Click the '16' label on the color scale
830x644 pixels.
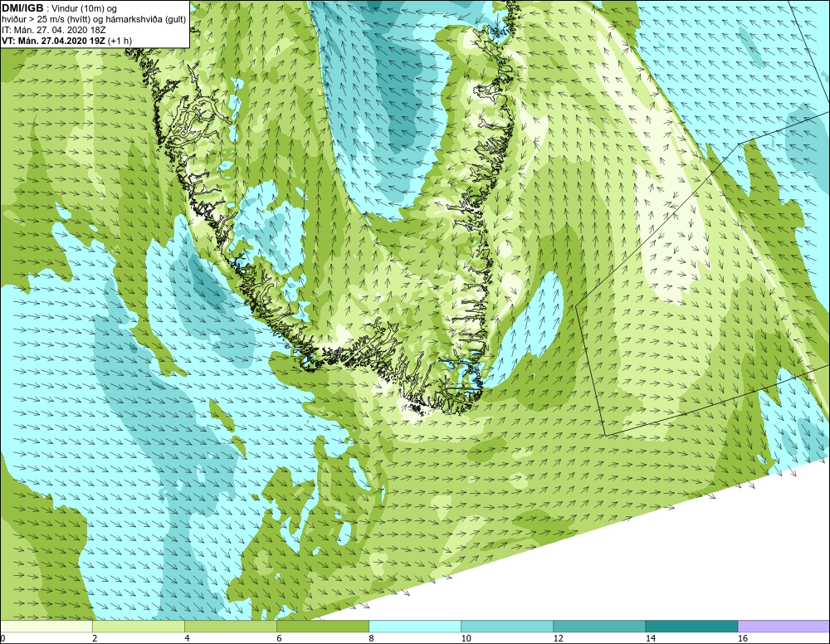(x=743, y=638)
